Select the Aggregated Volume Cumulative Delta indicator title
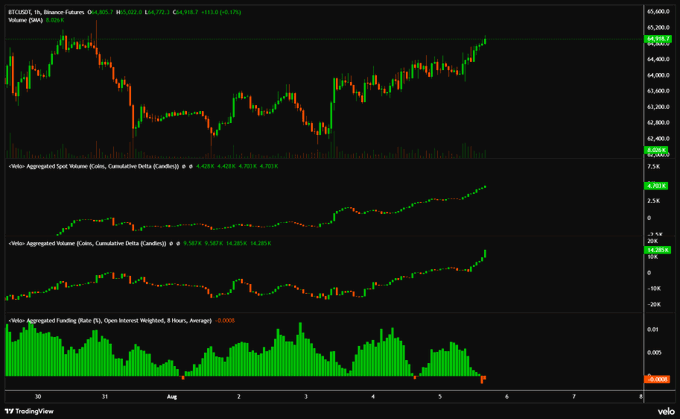The image size is (680, 419). (87, 243)
